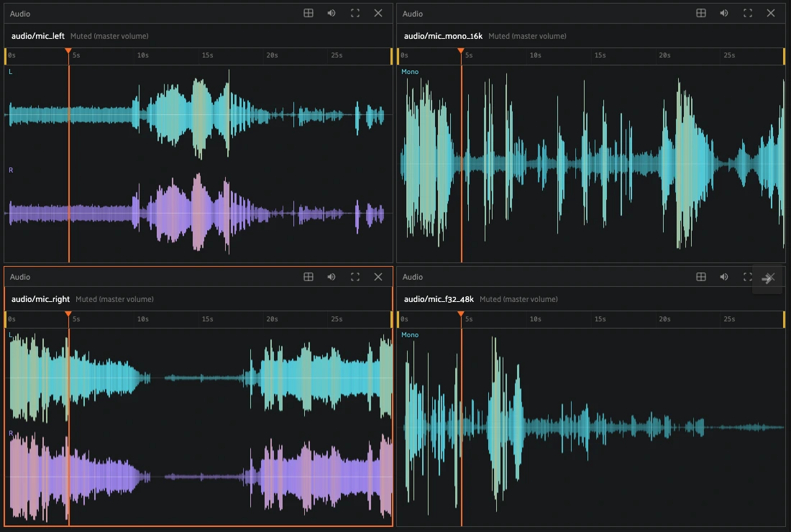The height and width of the screenshot is (532, 791).
Task: Select the audio/mic_f32_48k topic name
Action: click(439, 299)
